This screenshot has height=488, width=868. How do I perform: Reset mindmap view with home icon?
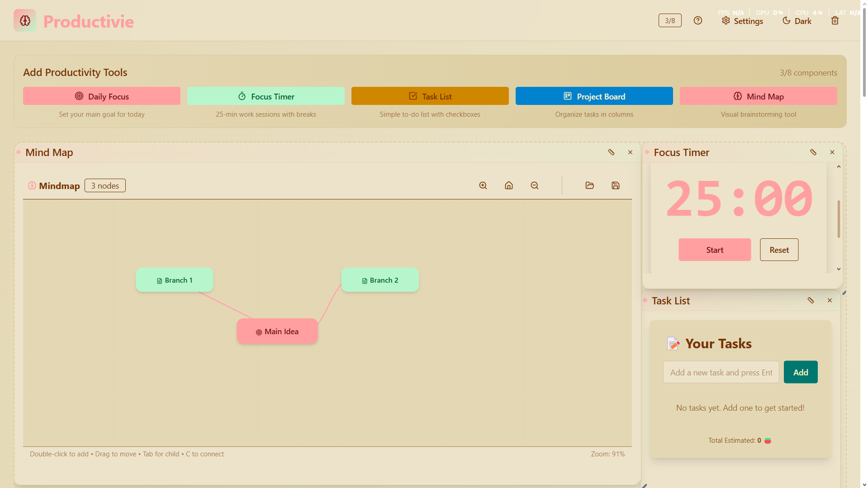(509, 185)
